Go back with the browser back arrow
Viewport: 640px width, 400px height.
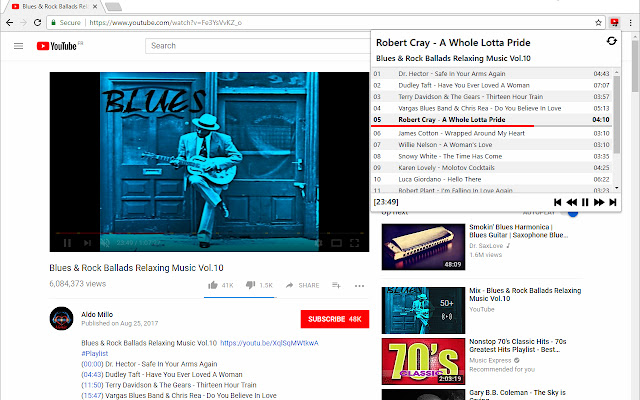coord(9,22)
